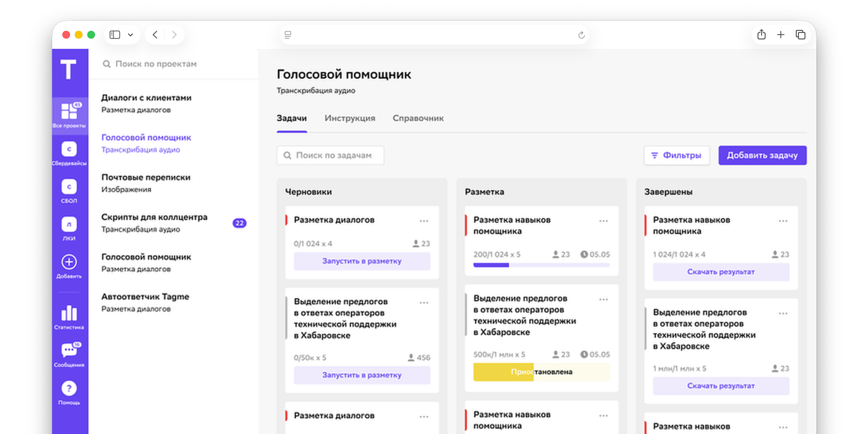
Task: Click the 22 badge on Скрипты для коллцентра
Action: pos(239,223)
